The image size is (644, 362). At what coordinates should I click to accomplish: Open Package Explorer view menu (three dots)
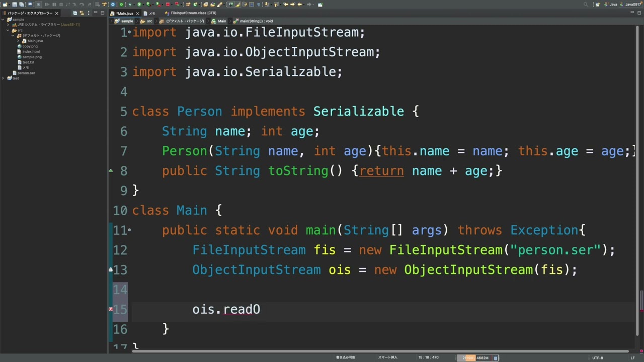click(x=89, y=13)
